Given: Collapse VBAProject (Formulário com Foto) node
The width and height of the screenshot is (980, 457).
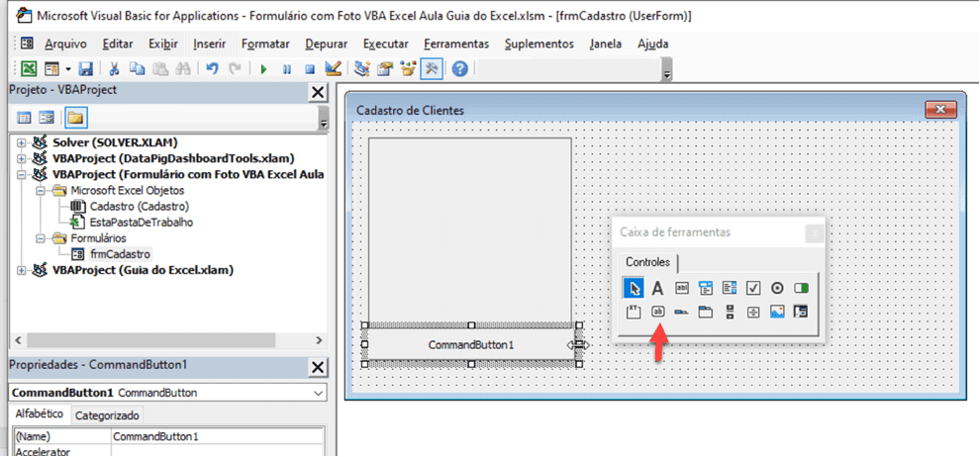Looking at the screenshot, I should tap(22, 175).
